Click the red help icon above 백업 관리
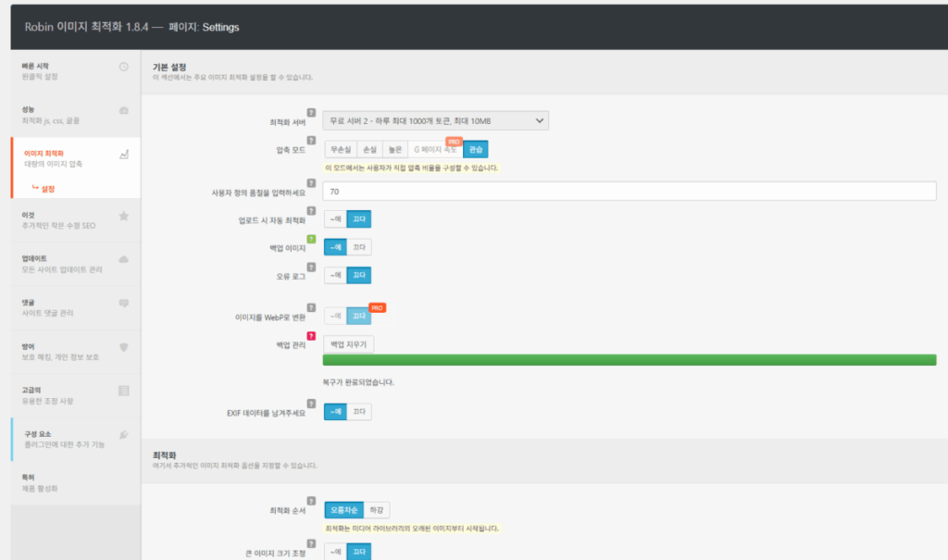 point(311,335)
